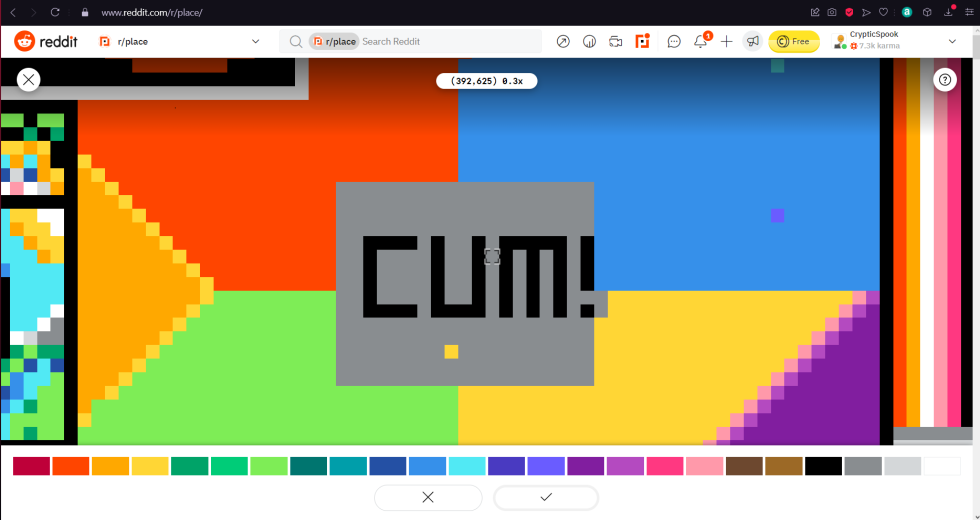The width and height of the screenshot is (980, 520).
Task: Reload the page using browser refresh
Action: (x=55, y=12)
